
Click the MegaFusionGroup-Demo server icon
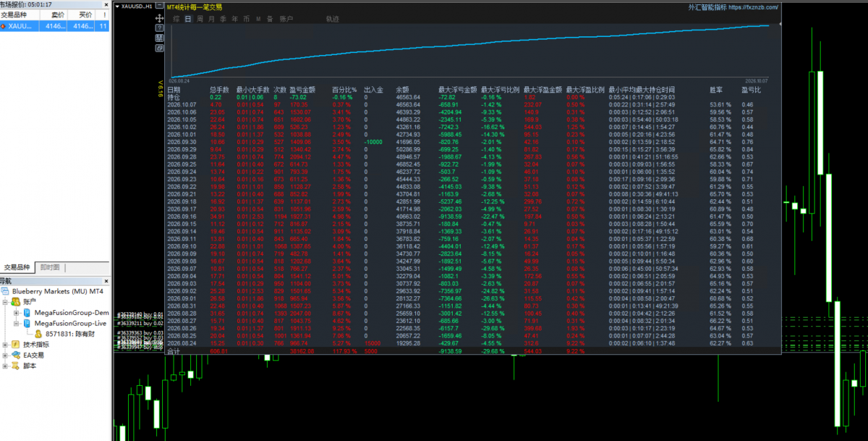click(27, 312)
